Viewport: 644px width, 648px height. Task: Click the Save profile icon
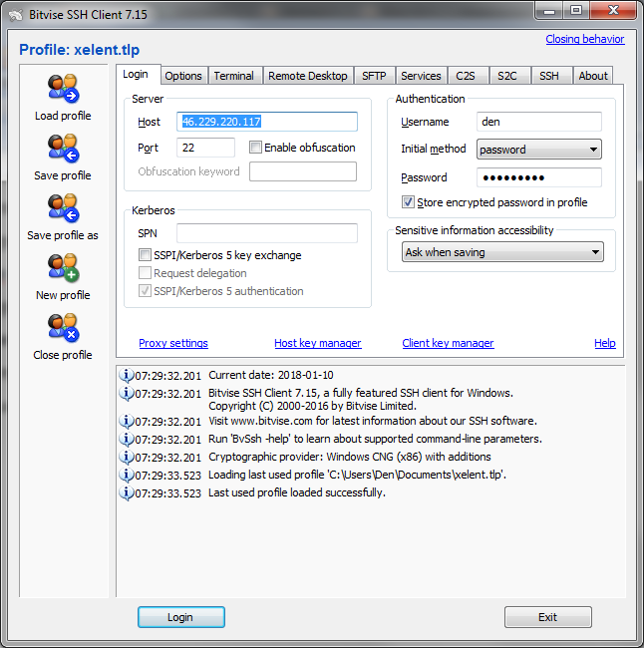click(x=63, y=149)
